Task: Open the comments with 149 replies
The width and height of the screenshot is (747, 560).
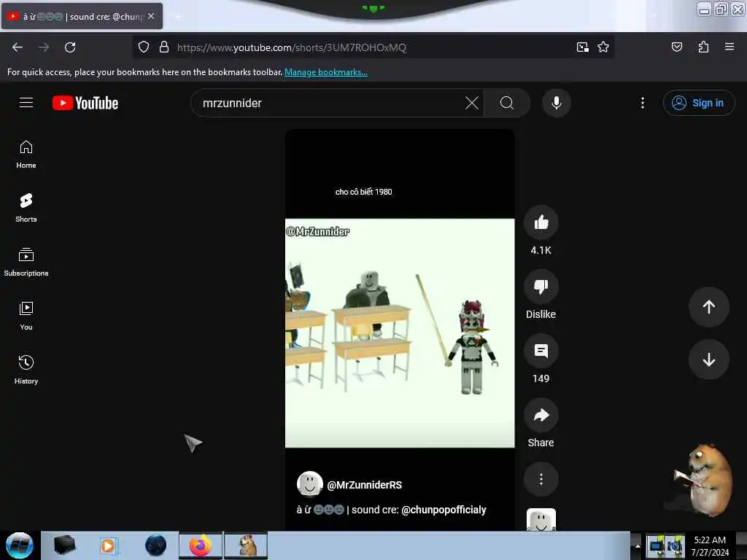Action: point(541,351)
